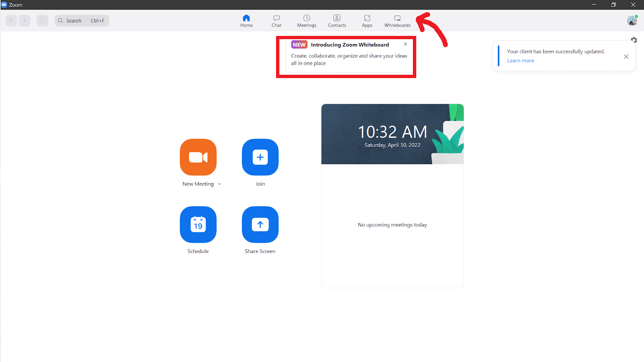Switch to the Meetings tab

(306, 21)
